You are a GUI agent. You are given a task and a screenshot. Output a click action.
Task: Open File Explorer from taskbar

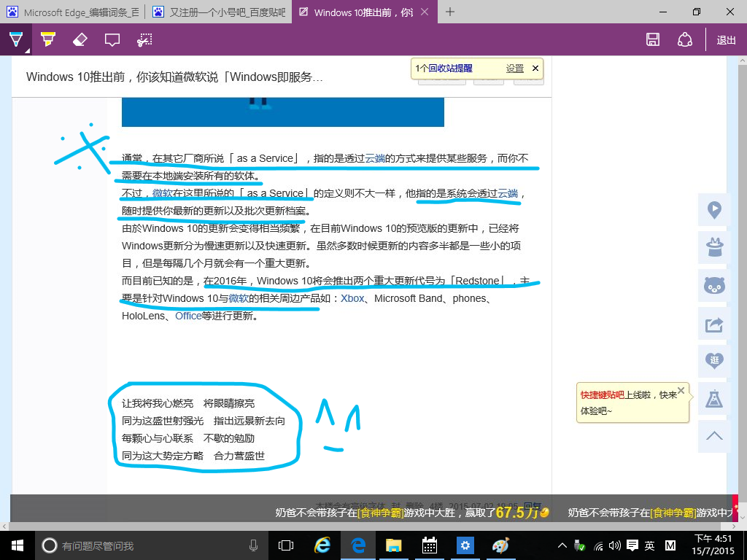[x=393, y=545]
